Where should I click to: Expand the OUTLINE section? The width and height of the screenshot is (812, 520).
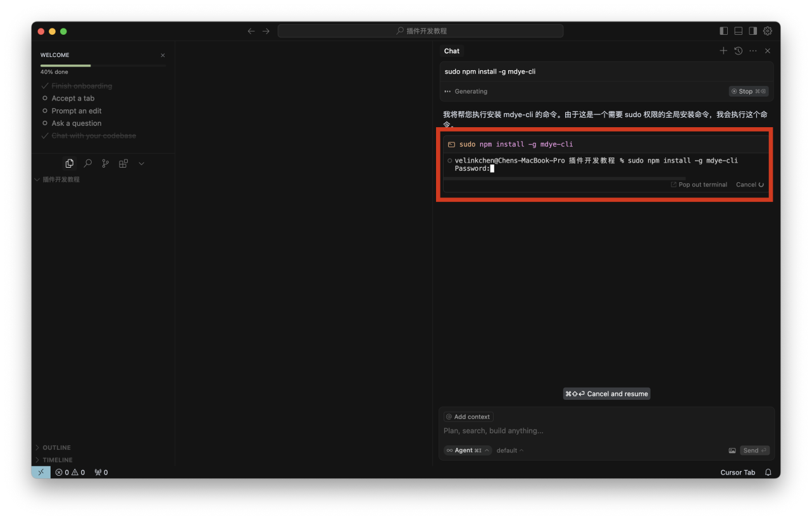click(56, 448)
